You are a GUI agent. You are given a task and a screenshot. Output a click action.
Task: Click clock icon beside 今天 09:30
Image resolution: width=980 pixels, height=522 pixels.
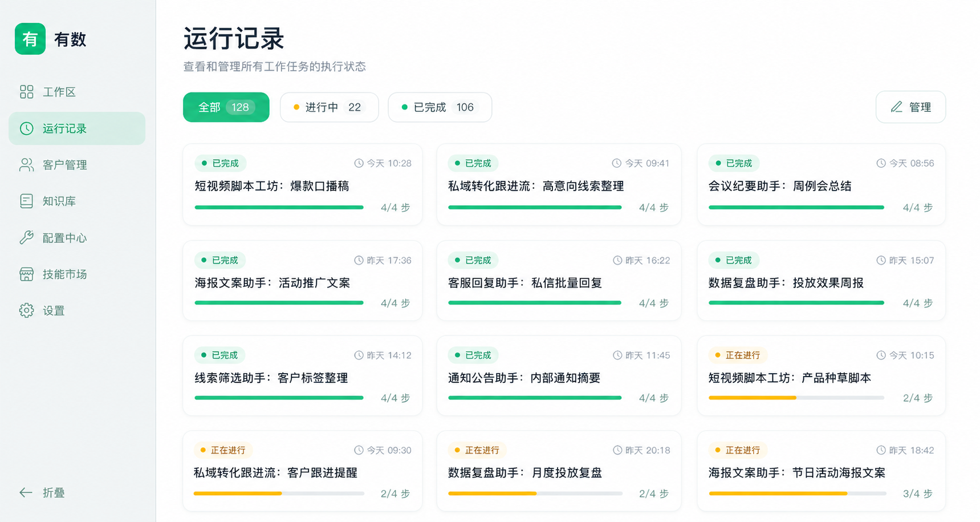click(359, 450)
